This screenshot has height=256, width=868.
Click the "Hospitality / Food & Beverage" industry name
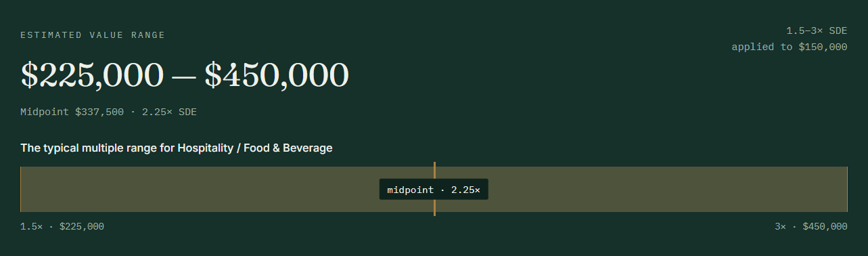(x=255, y=148)
